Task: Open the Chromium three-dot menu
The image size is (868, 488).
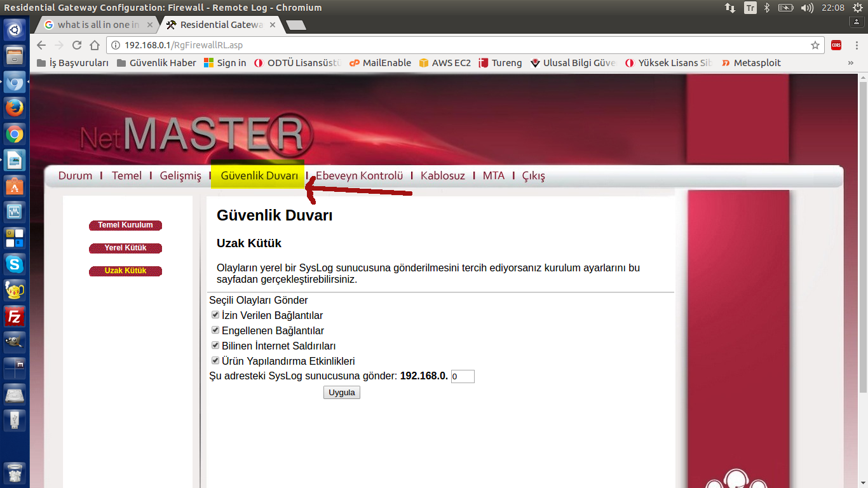Action: coord(857,45)
